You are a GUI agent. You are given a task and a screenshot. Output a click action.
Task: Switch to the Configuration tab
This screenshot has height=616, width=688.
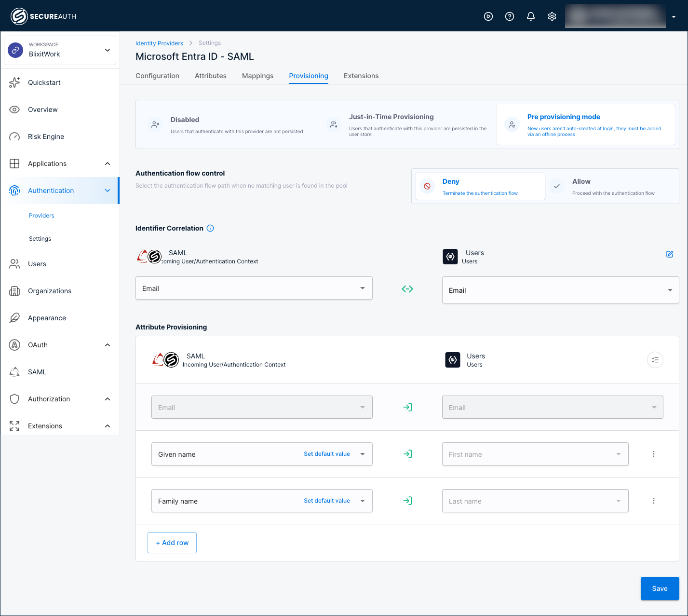[x=157, y=76]
